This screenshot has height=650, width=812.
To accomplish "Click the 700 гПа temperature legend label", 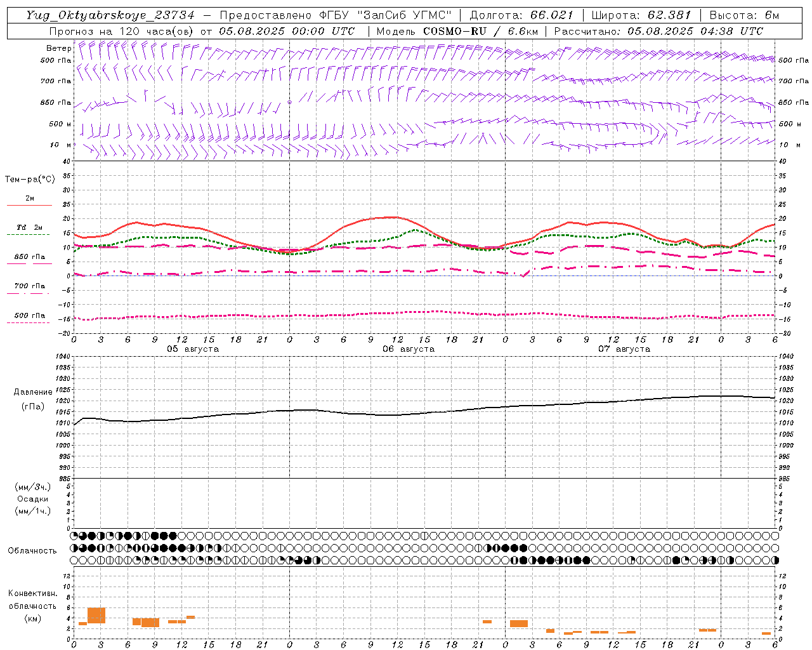I will 29,286.
